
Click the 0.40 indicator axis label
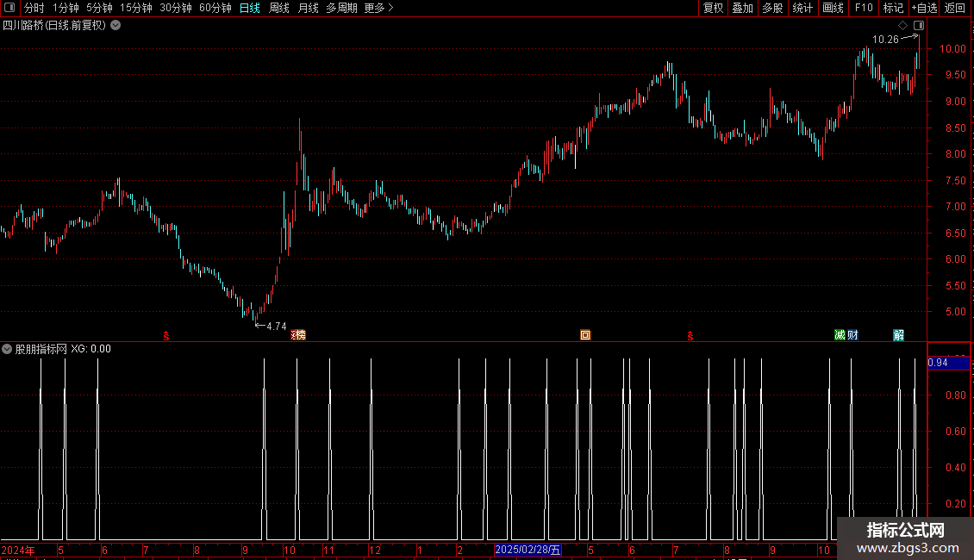[955, 468]
